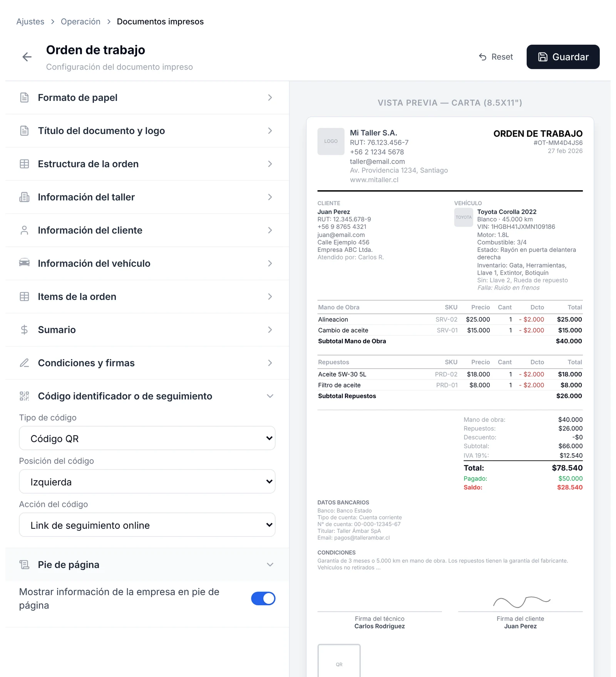Click the Información del vehículo chevron
Viewport: 616px width, 677px height.
click(270, 263)
